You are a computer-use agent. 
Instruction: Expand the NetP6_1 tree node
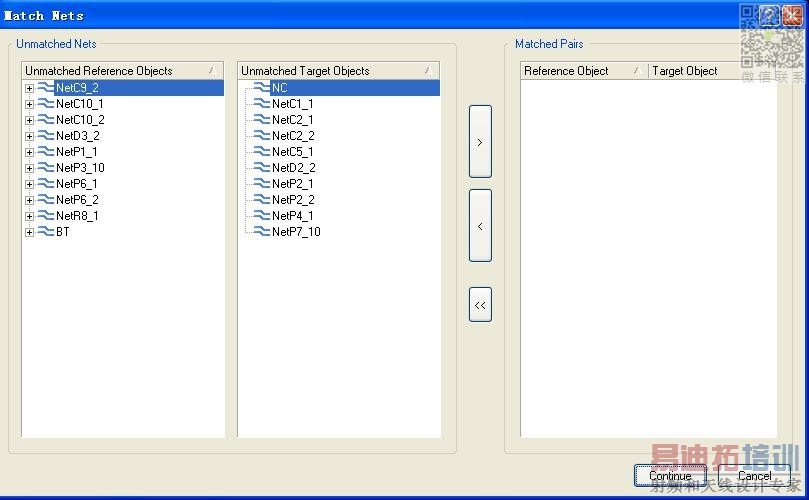29,184
